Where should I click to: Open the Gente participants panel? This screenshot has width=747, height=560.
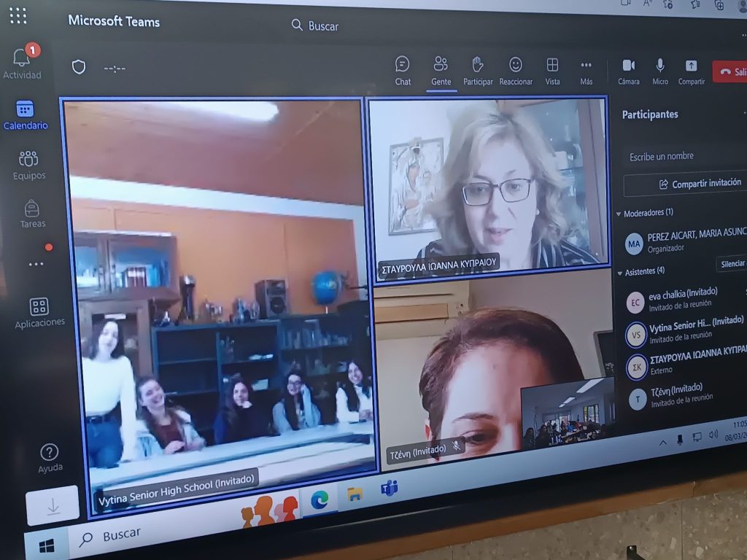point(441,70)
